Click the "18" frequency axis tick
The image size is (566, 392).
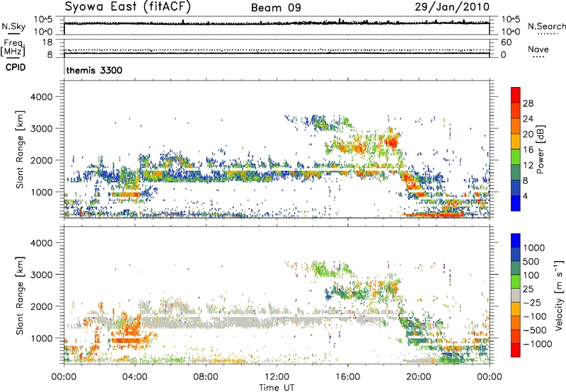[x=47, y=42]
